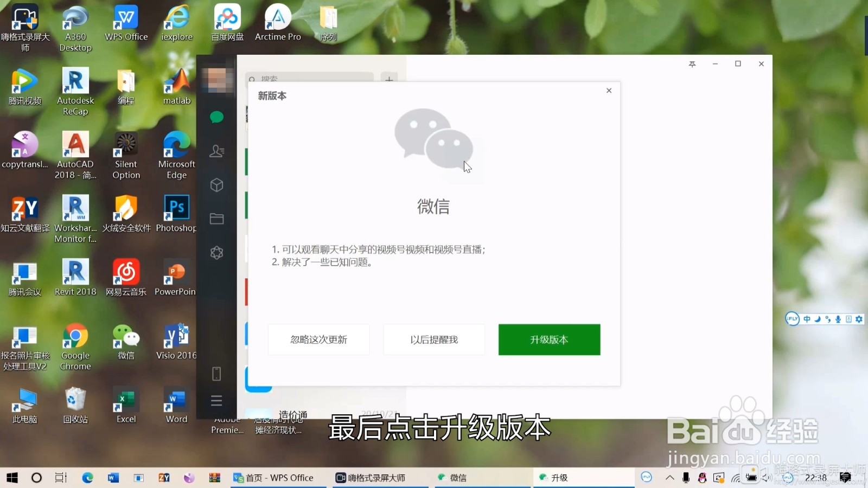
Task: Open WPS Office desktop shortcut
Action: (126, 23)
